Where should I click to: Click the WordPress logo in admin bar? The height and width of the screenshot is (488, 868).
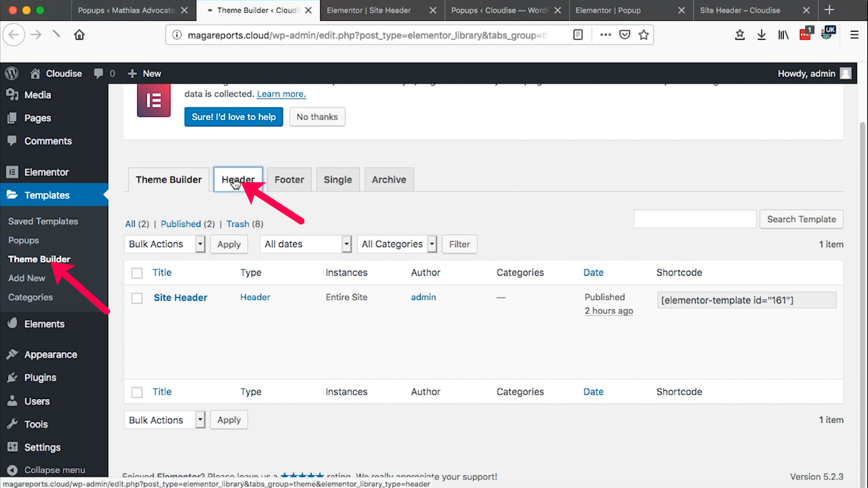coord(11,73)
